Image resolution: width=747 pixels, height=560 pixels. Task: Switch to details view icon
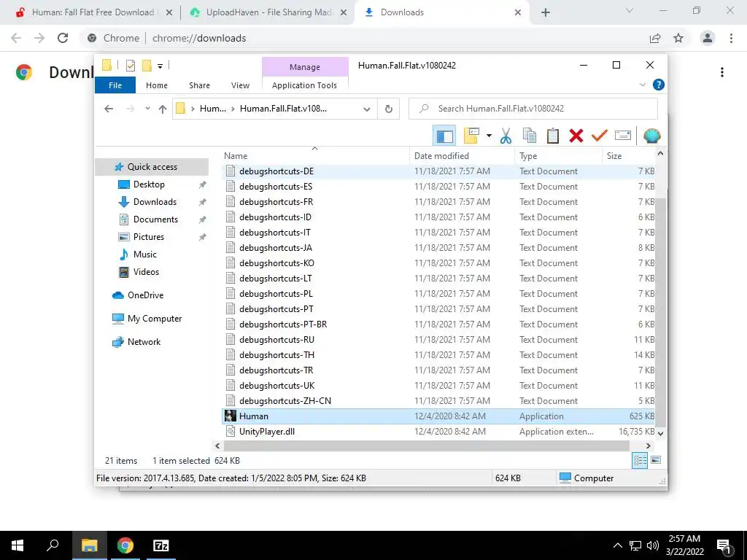640,461
